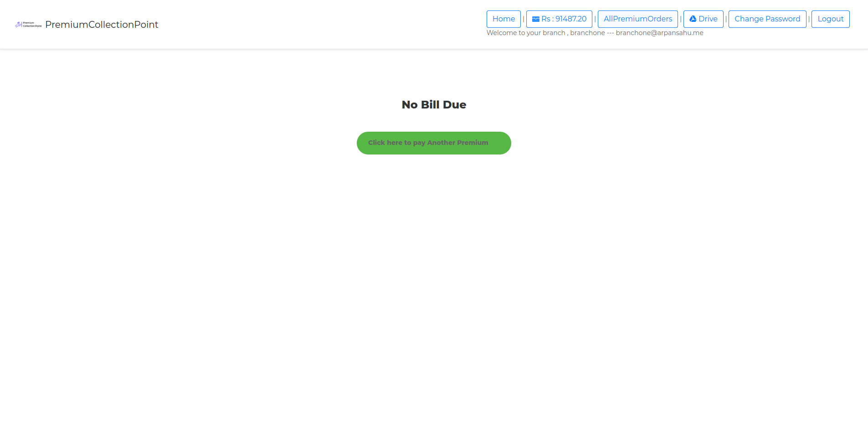Open the Home page from navbar
Viewport: 868px width, 432px height.
tap(503, 19)
